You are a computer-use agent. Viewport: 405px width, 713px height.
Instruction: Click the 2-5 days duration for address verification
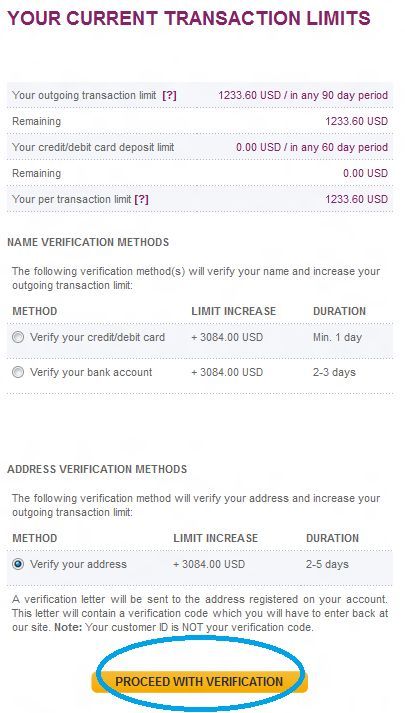click(327, 564)
